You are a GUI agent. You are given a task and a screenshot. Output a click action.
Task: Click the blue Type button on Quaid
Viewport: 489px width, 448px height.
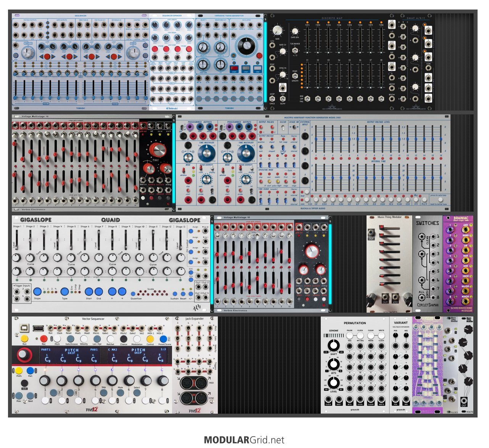pyautogui.click(x=64, y=292)
